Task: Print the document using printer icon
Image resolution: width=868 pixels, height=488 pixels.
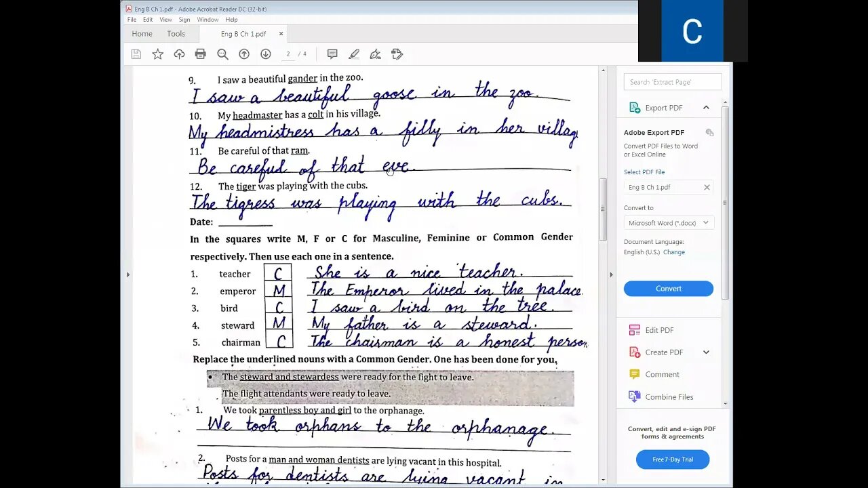Action: click(201, 54)
